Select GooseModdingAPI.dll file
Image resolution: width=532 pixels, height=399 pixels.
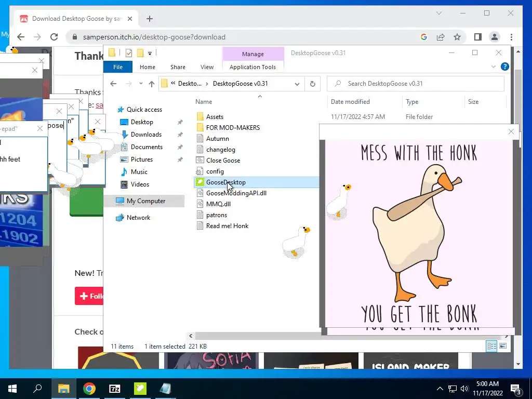click(x=236, y=193)
